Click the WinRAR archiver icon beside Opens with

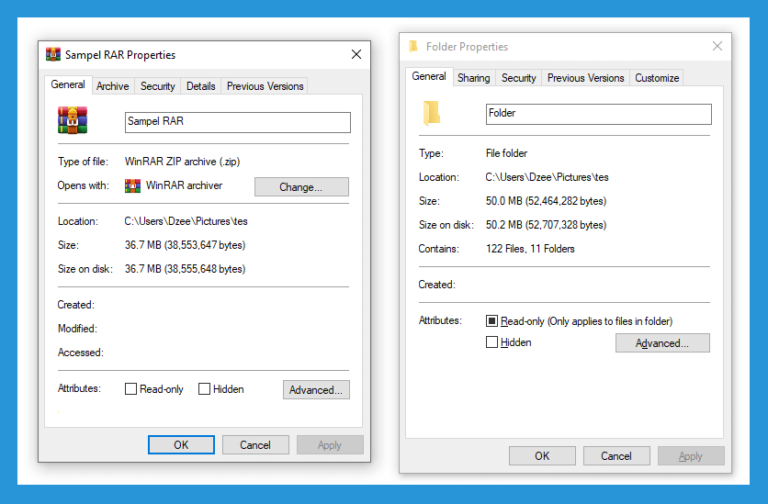(132, 186)
